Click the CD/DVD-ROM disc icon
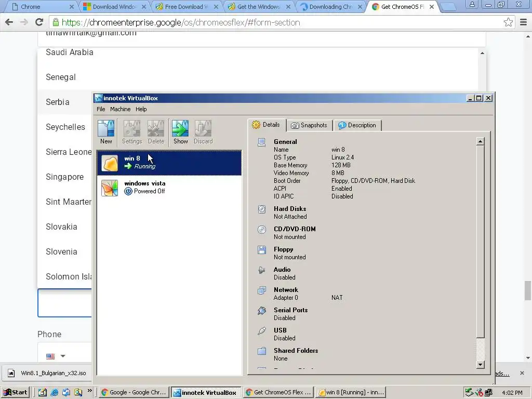 pos(262,230)
